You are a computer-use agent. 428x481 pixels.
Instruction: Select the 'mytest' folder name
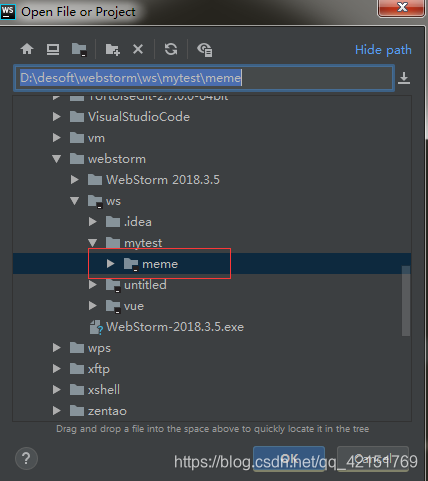143,243
